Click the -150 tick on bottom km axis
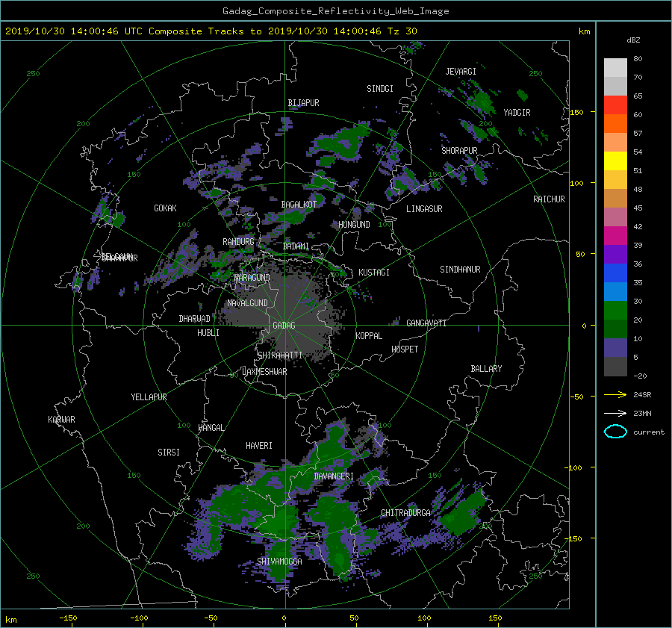The width and height of the screenshot is (672, 628). (68, 618)
